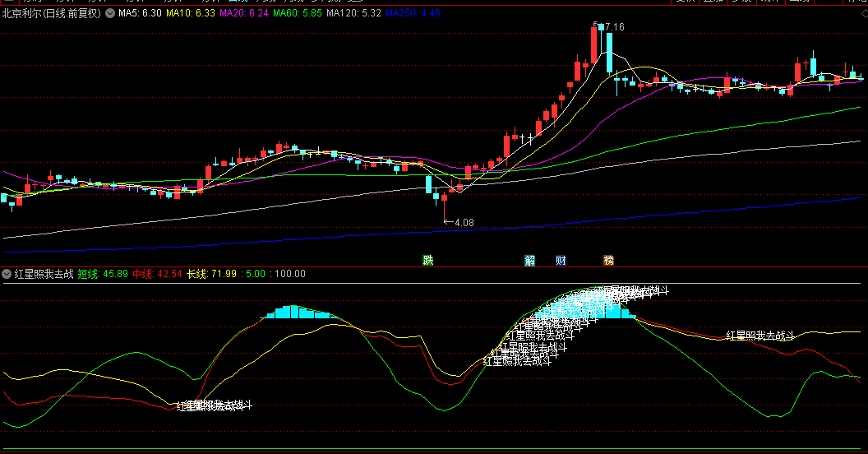Viewport: 868px width, 454px height.
Task: Click the blue MA250: 4.46 value
Action: tap(413, 13)
